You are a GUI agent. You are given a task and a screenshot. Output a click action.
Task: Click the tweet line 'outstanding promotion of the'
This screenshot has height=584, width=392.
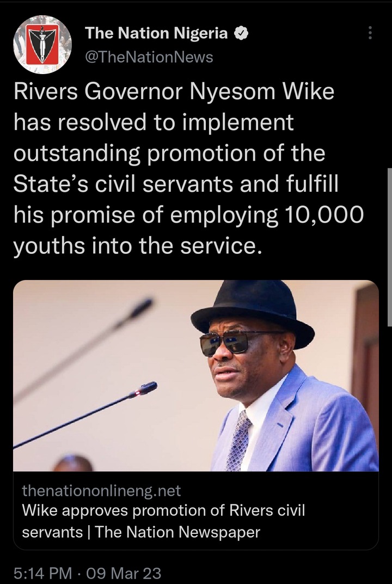(169, 154)
